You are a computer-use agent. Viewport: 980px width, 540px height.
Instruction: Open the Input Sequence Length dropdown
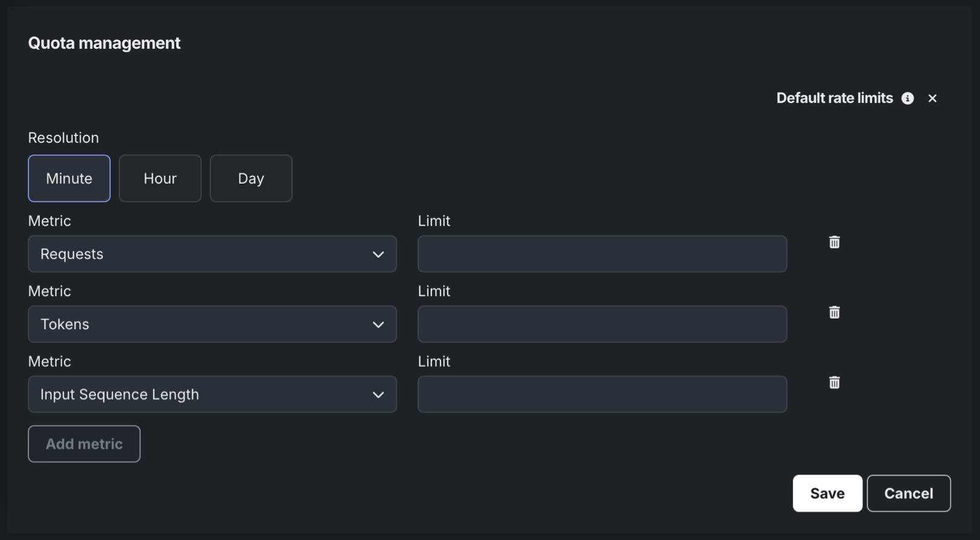[x=212, y=394]
